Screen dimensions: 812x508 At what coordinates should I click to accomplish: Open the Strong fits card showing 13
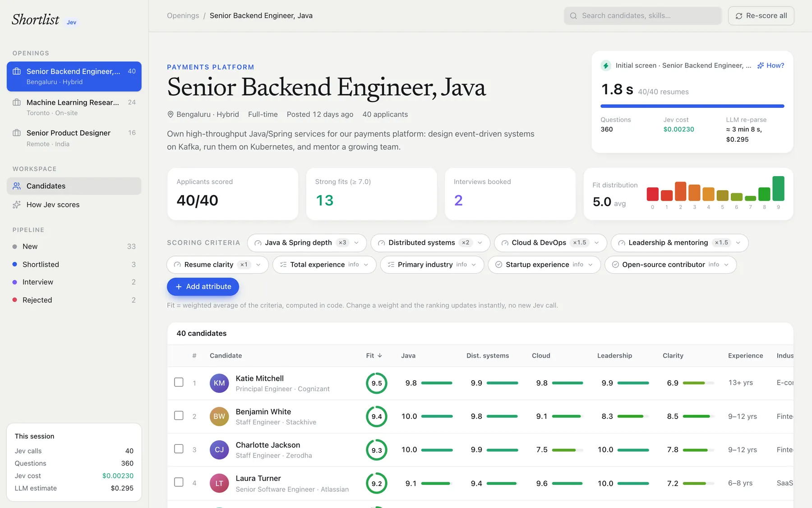tap(371, 194)
